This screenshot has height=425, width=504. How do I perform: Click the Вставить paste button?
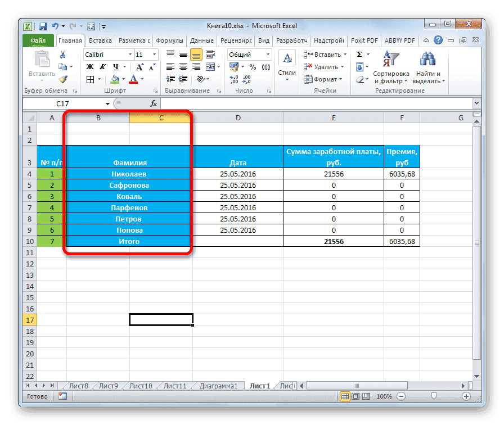(x=42, y=62)
